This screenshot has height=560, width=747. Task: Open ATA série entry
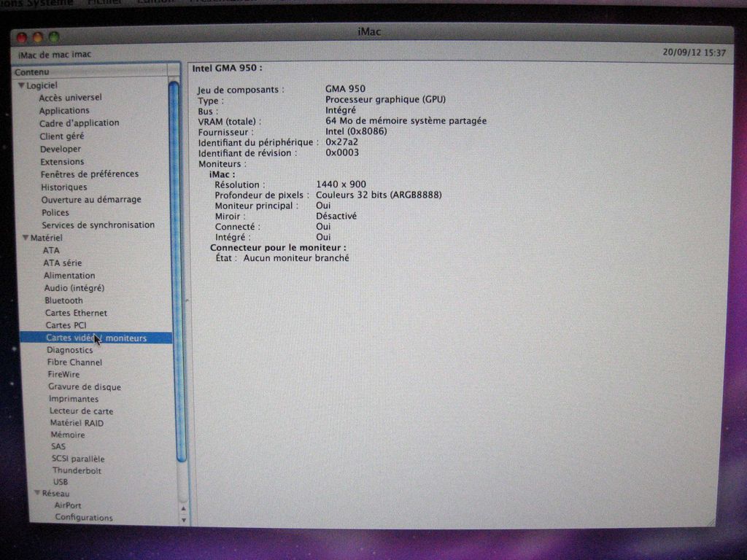coord(63,262)
